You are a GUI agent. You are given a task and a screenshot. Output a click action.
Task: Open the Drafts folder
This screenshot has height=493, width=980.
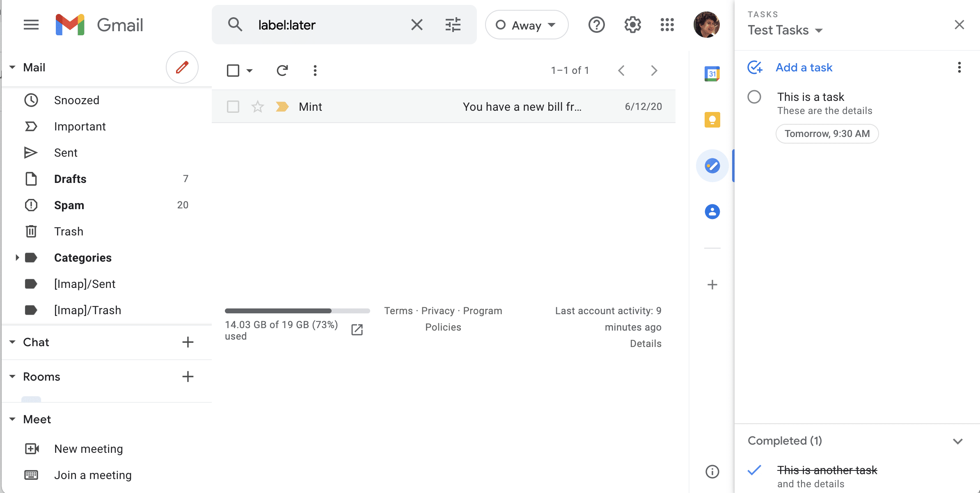(x=70, y=179)
